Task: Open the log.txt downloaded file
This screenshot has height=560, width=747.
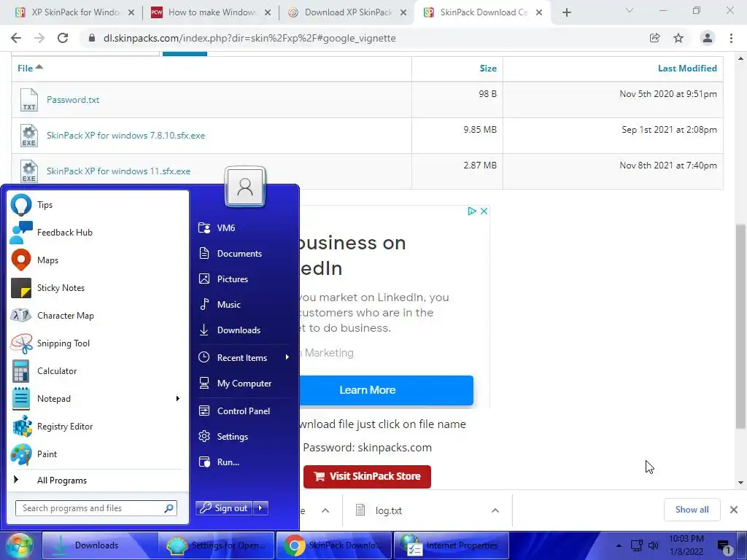Action: point(388,510)
